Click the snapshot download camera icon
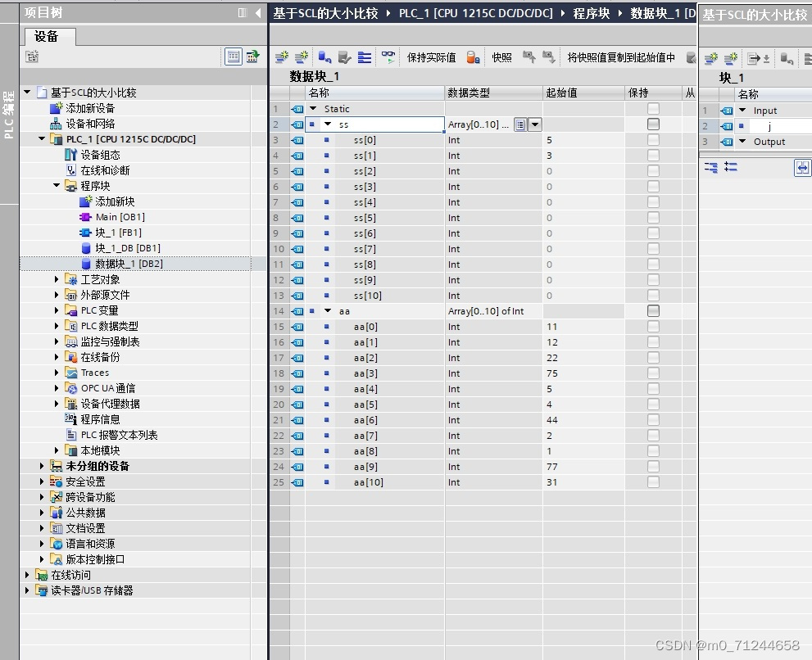The height and width of the screenshot is (660, 812). tap(548, 57)
